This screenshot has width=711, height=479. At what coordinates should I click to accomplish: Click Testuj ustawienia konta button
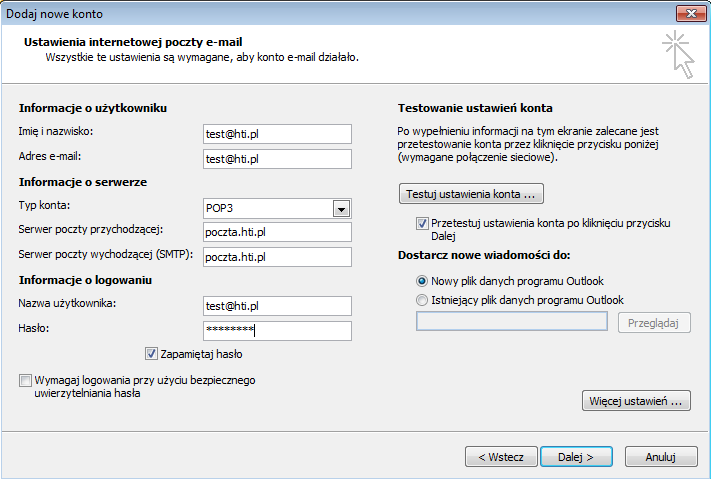pyautogui.click(x=471, y=194)
